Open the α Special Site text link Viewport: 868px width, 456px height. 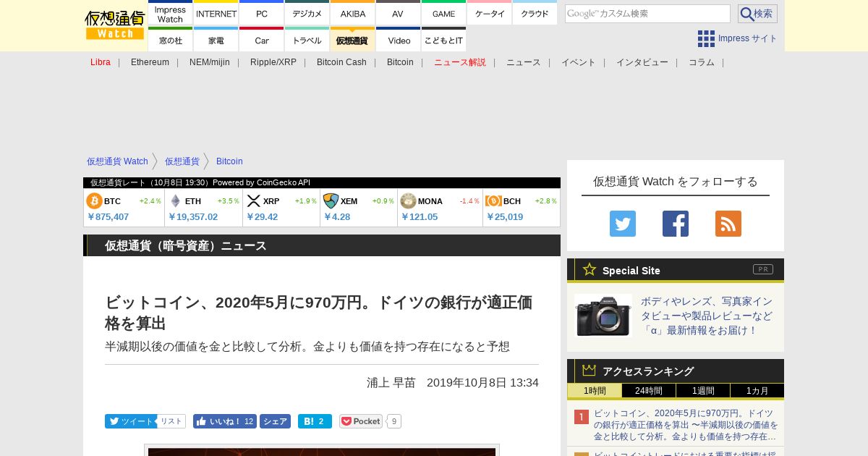707,316
